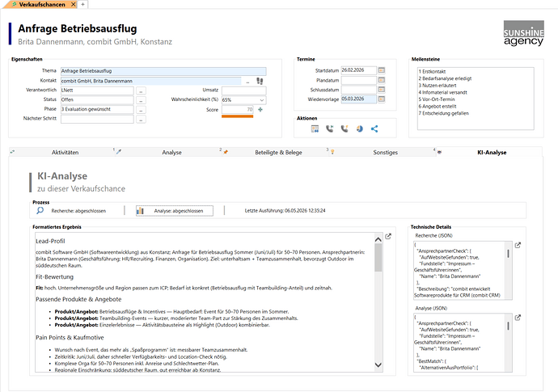Click the SUNSHINE agency logo
Screen dimensions: 558x392
tap(523, 33)
